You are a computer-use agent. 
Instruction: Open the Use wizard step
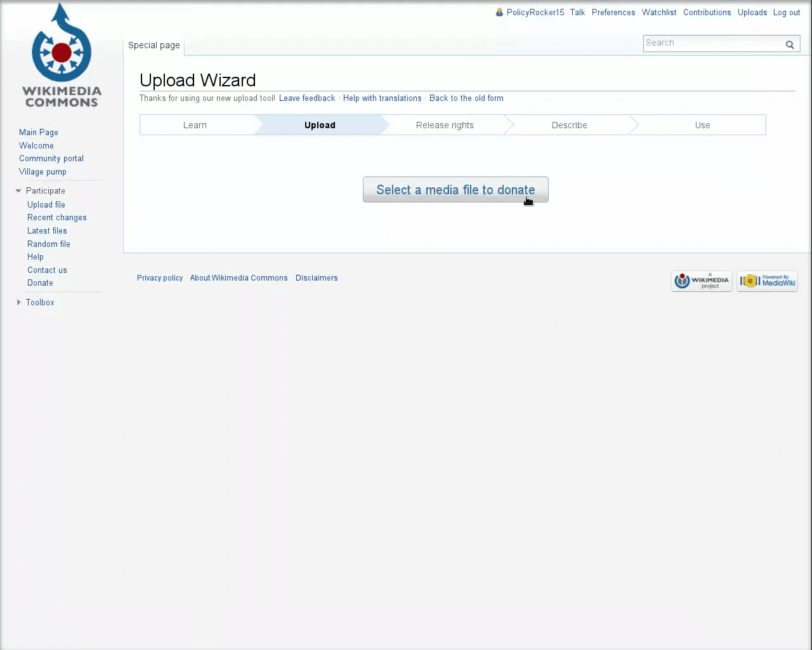(702, 125)
